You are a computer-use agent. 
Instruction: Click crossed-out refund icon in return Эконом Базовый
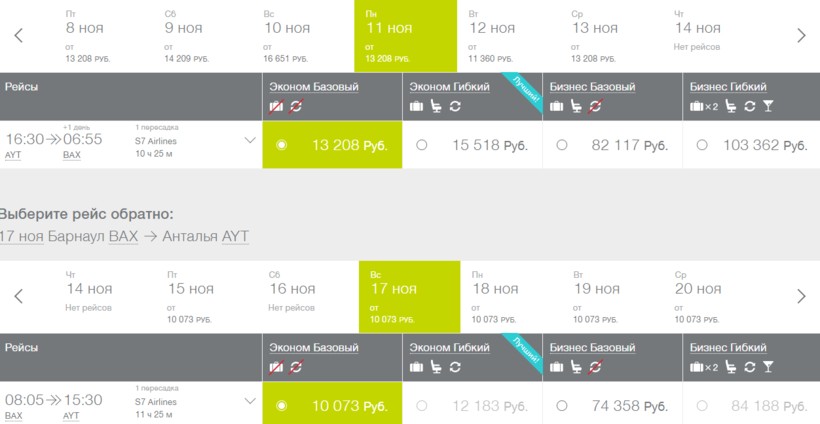point(296,367)
